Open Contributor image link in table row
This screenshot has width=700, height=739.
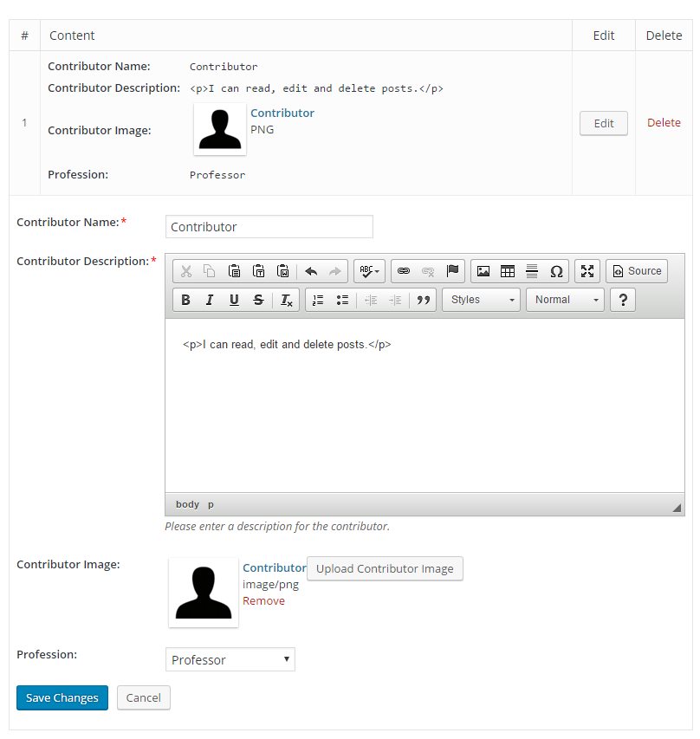[x=282, y=113]
